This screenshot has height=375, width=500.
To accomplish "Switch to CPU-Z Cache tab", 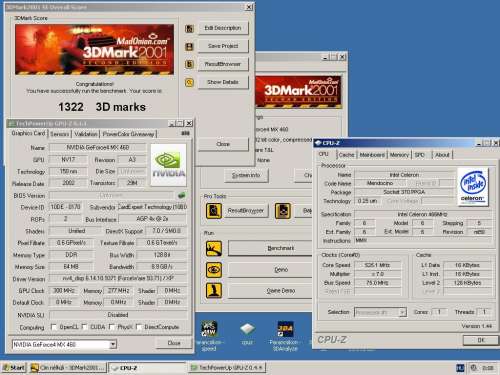I will click(x=346, y=155).
